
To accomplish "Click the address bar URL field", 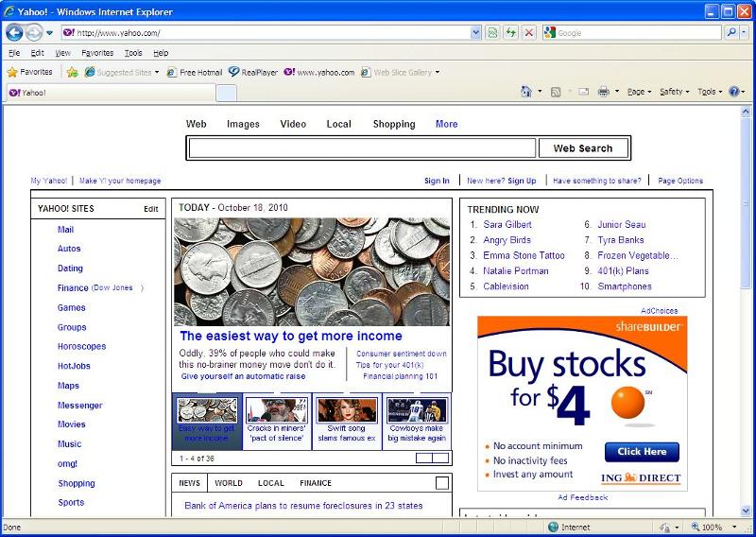I will pos(266,33).
